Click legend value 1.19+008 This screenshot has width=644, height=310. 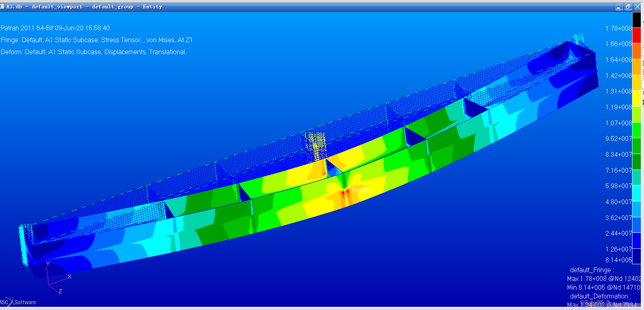[619, 107]
